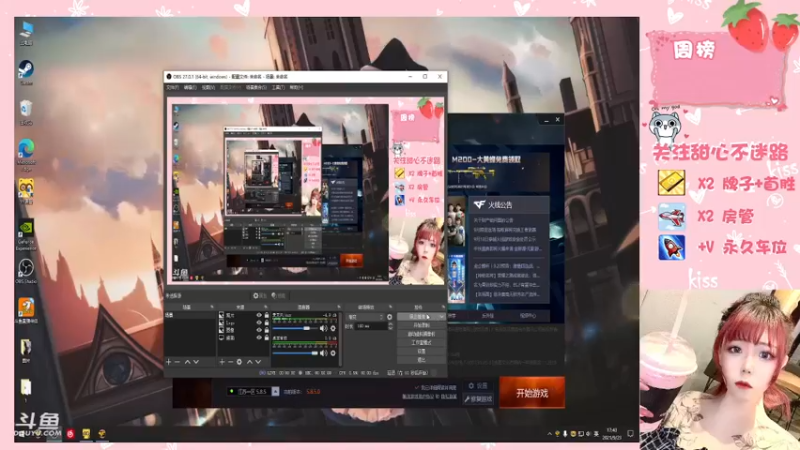Toggle visibility eye of the Logo source
This screenshot has height=450, width=800.
coord(259,322)
